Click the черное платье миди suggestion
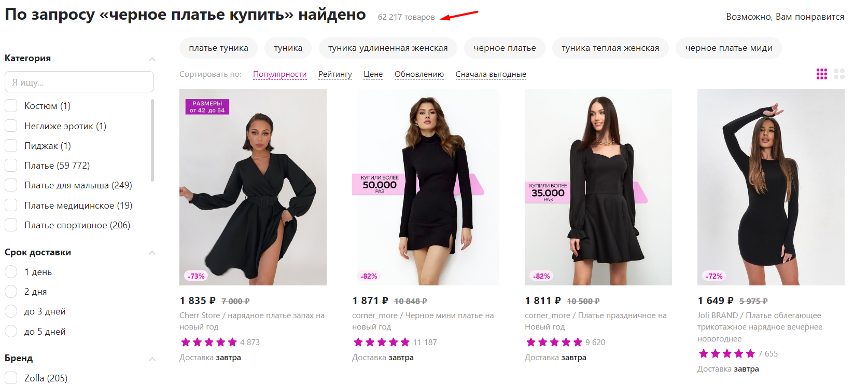 coord(729,48)
